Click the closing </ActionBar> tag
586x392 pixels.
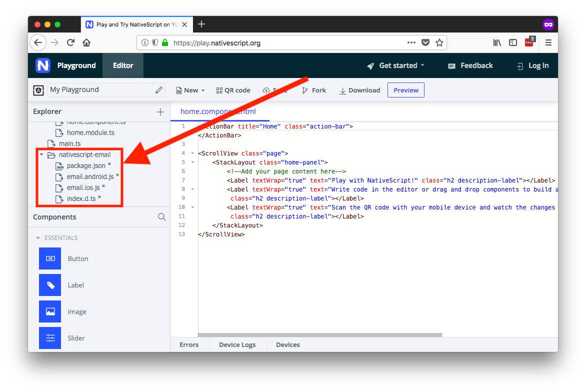[220, 135]
